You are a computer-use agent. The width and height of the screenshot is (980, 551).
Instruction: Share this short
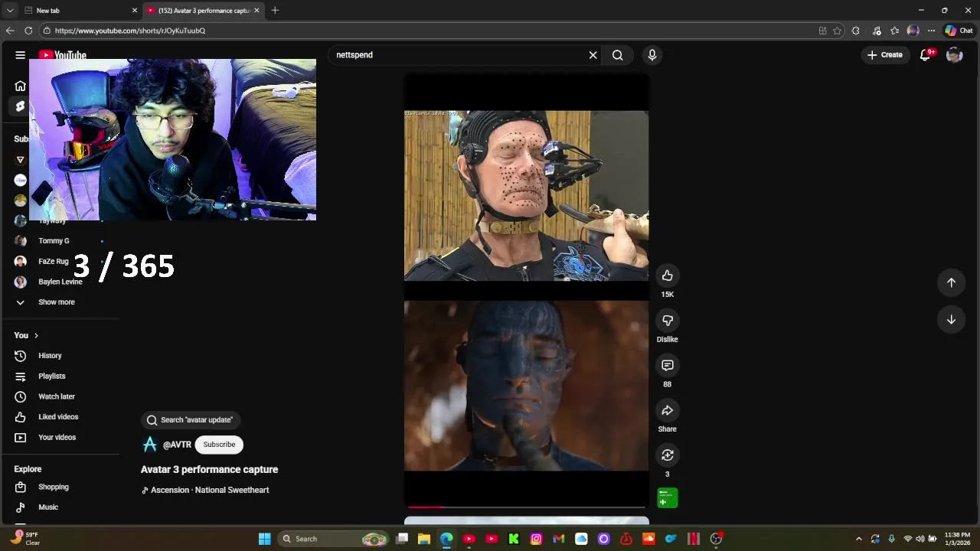tap(668, 410)
